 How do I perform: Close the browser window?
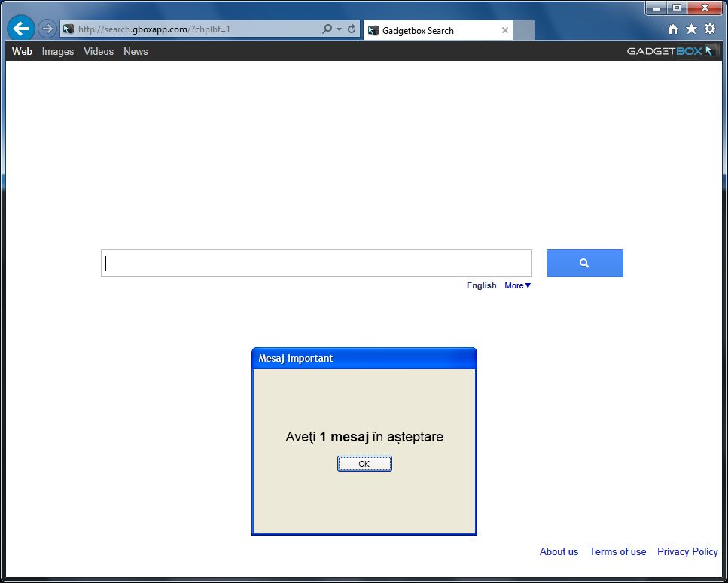click(705, 8)
